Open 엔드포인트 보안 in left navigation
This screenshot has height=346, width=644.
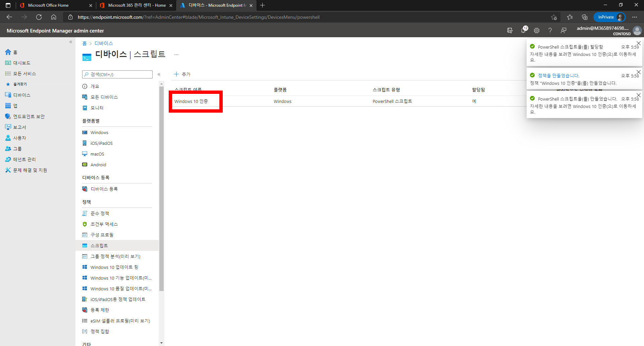pyautogui.click(x=25, y=117)
